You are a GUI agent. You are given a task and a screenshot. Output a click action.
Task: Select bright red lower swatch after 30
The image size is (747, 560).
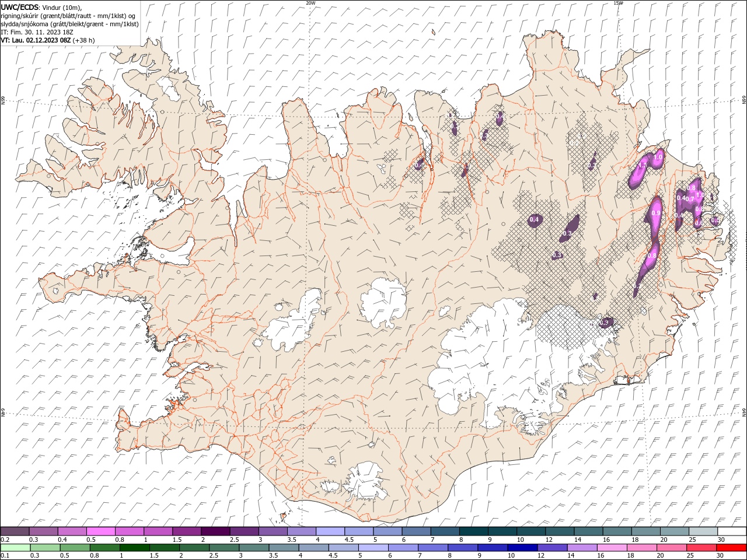(731, 548)
